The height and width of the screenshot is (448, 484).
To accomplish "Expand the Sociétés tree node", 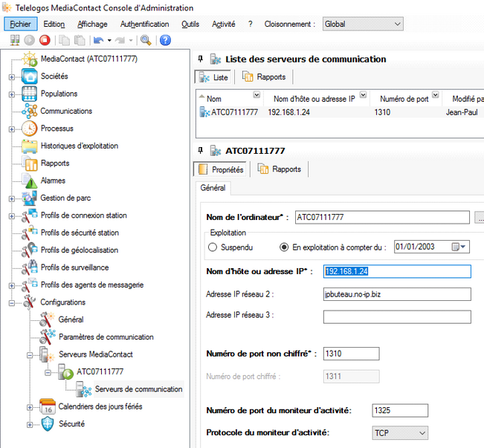I will tap(11, 77).
